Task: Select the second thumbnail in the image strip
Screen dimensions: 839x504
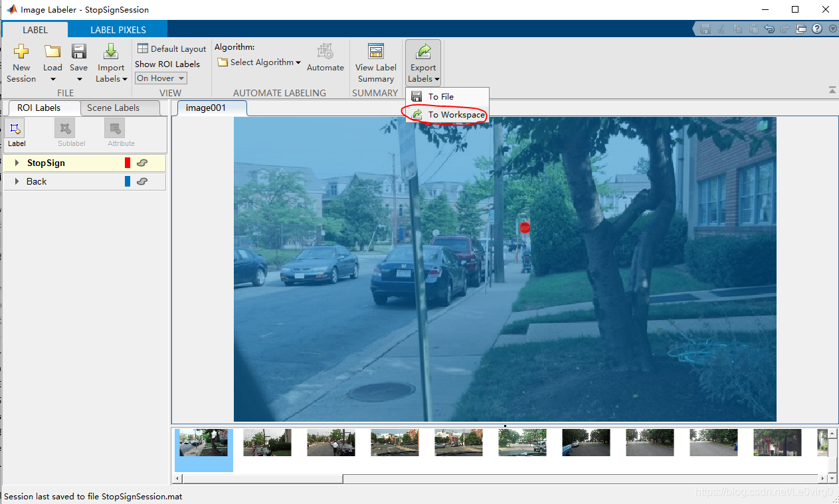Action: [x=267, y=442]
